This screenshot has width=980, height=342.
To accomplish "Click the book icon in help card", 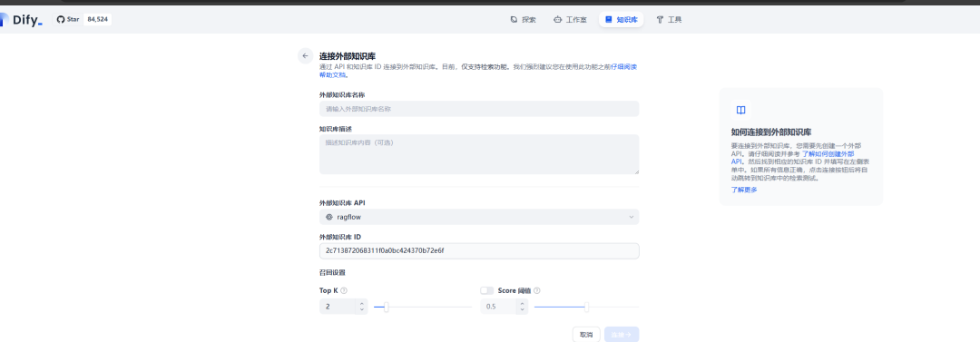I will (x=740, y=110).
